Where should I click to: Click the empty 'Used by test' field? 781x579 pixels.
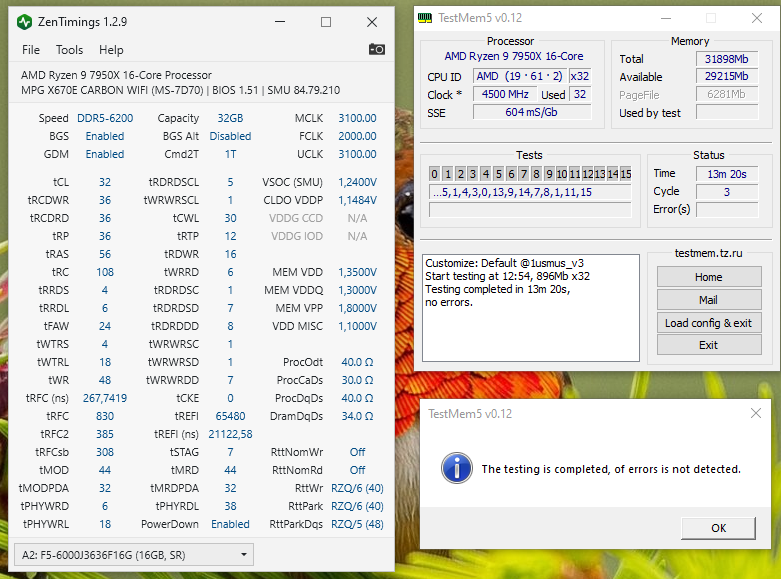[x=727, y=113]
